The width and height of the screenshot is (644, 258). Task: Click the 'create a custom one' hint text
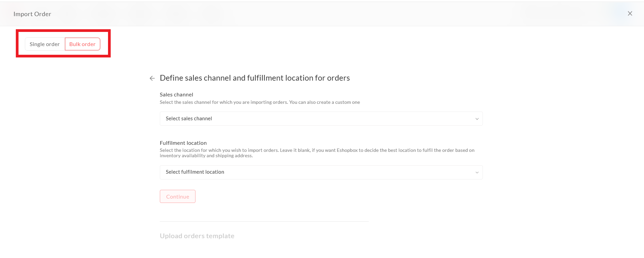tap(338, 102)
